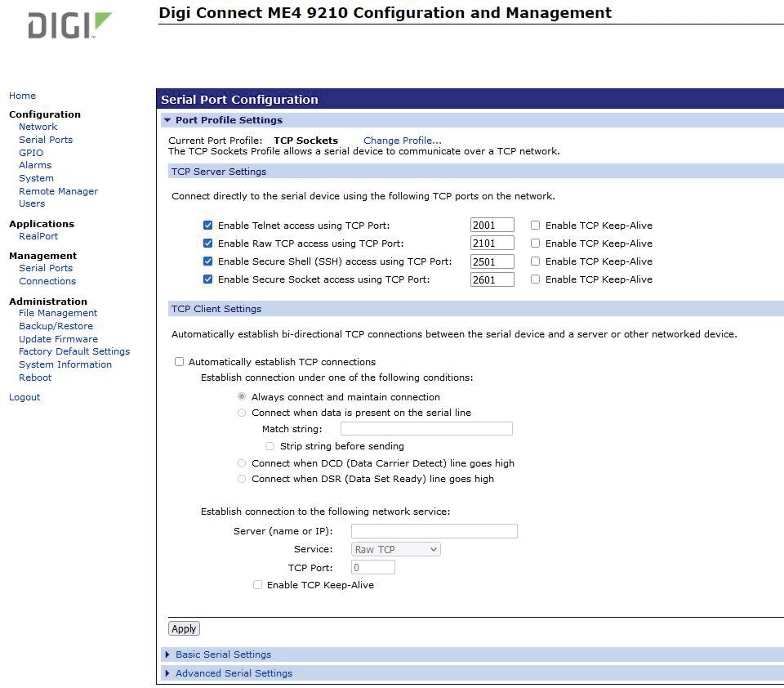Click the Match string input field

tap(426, 429)
